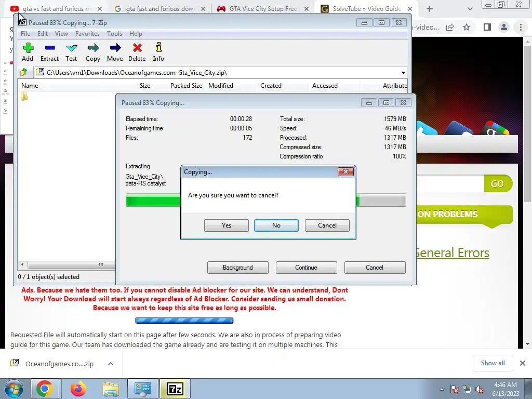Click Yes to confirm cancel
Image resolution: width=532 pixels, height=399 pixels.
(x=227, y=225)
